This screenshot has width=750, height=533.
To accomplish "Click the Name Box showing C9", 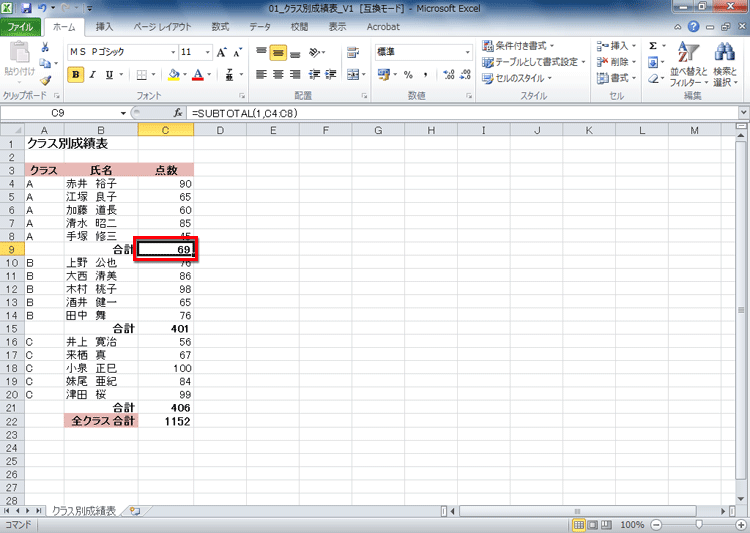I will pos(57,113).
